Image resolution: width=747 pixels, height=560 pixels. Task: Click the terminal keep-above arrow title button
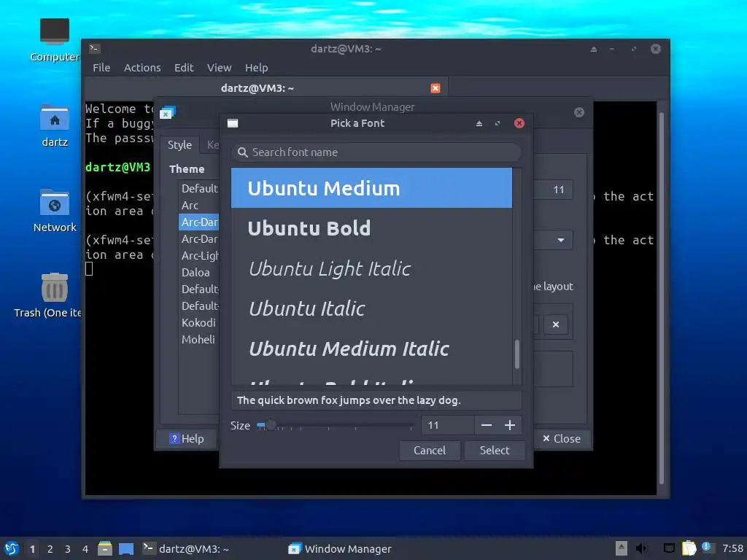[594, 49]
